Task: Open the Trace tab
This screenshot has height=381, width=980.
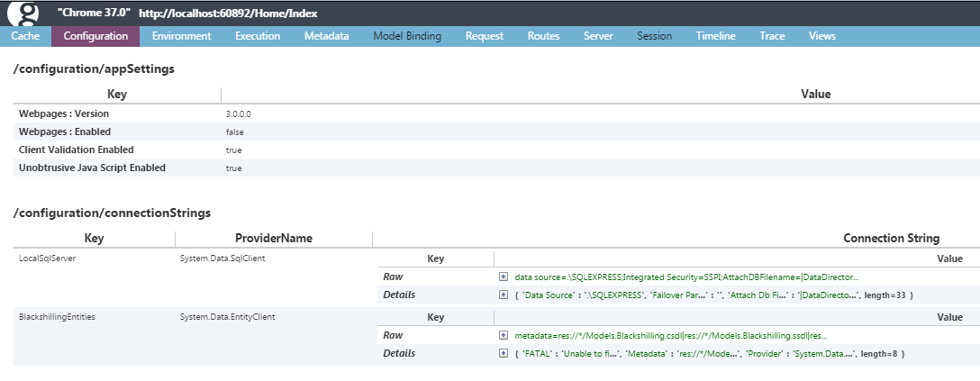Action: tap(772, 36)
